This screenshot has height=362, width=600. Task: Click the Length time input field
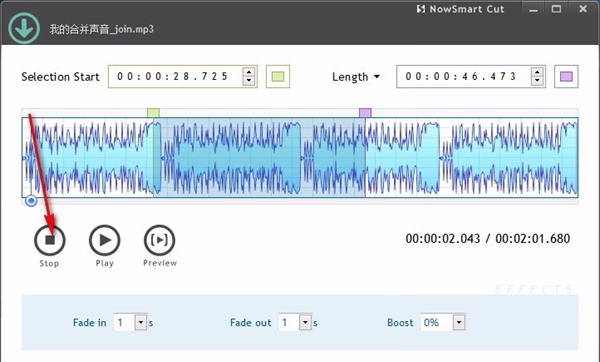click(x=464, y=77)
